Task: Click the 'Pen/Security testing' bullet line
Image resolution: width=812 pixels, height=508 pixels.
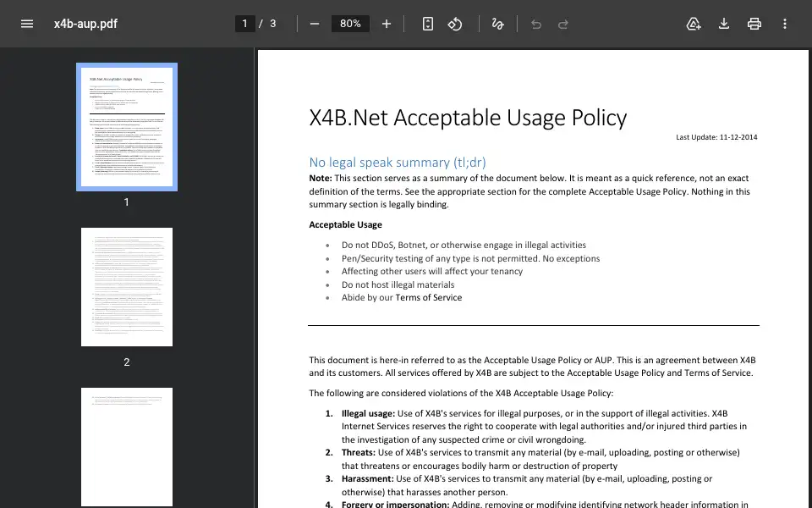Action: click(x=471, y=258)
